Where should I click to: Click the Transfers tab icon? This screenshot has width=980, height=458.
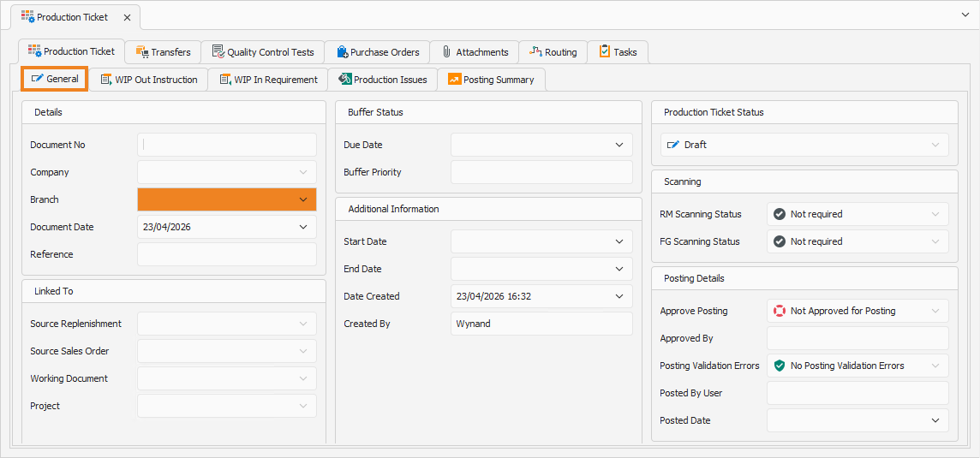(x=141, y=52)
